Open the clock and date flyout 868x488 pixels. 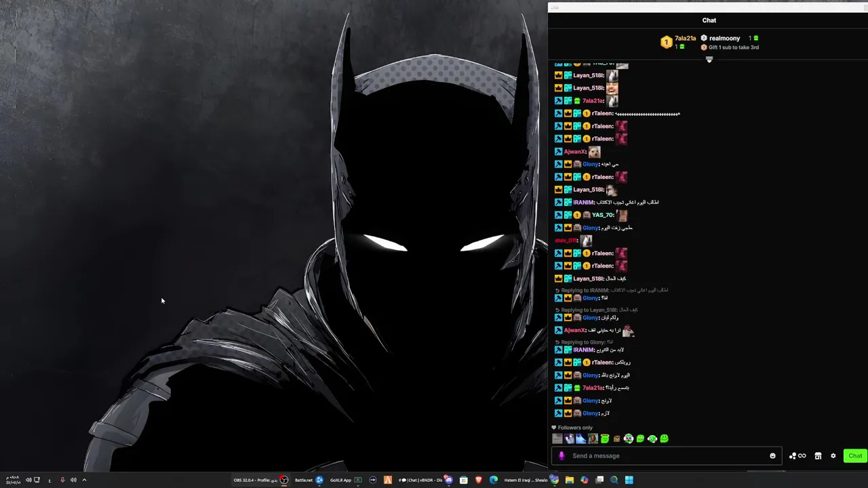(14, 480)
